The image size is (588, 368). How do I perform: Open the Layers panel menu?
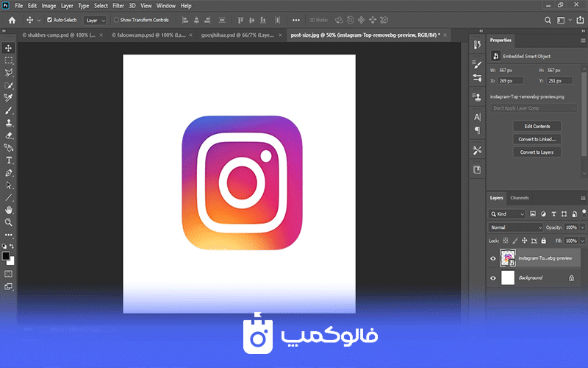click(x=583, y=198)
